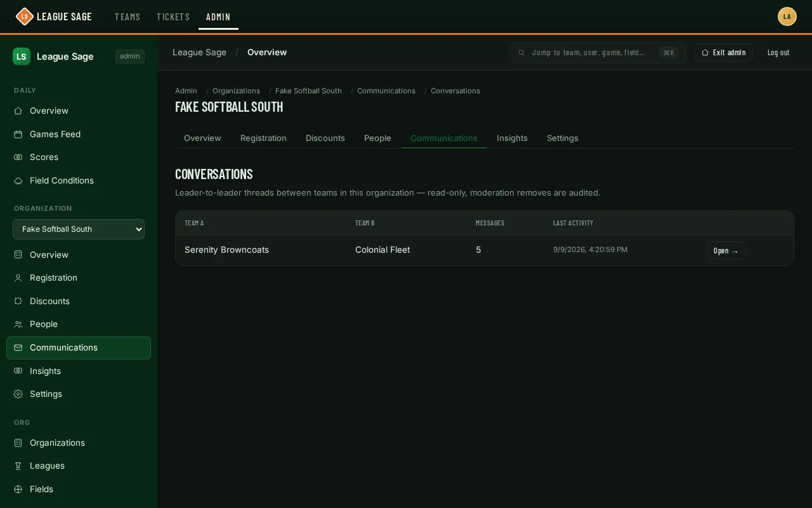This screenshot has width=812, height=508.
Task: Click the magnifier icon in the search box
Action: (x=521, y=53)
